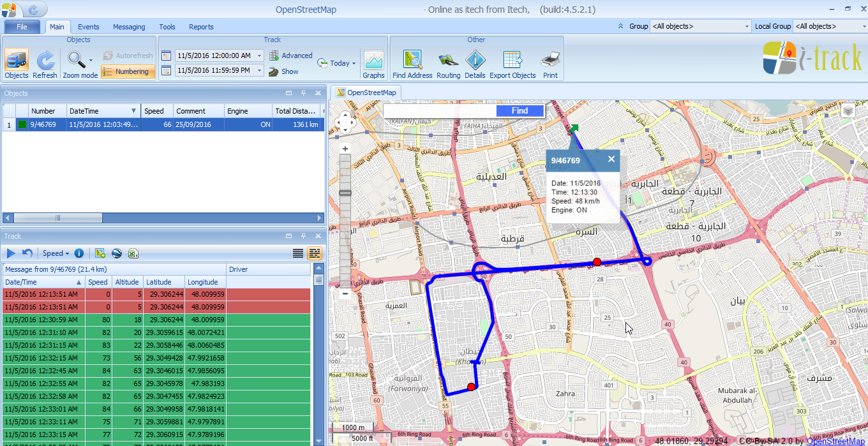Pin the Track panel
Viewport: 868px width, 446px height.
303,236
